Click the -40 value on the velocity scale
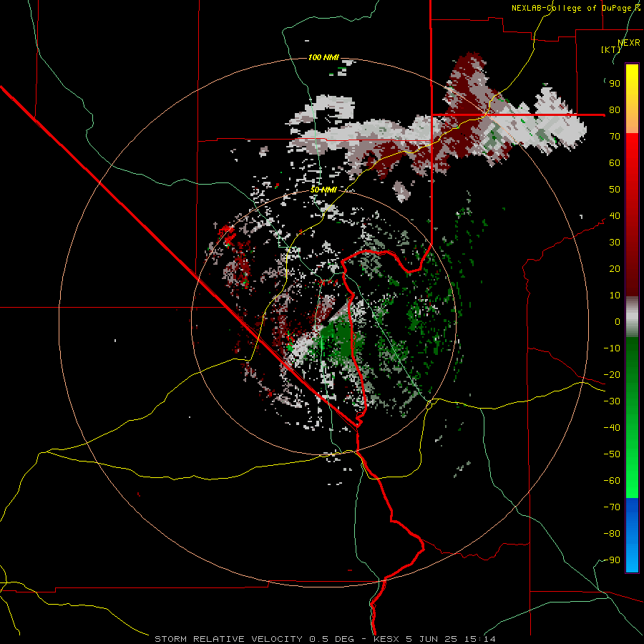The width and height of the screenshot is (644, 644). [x=612, y=428]
